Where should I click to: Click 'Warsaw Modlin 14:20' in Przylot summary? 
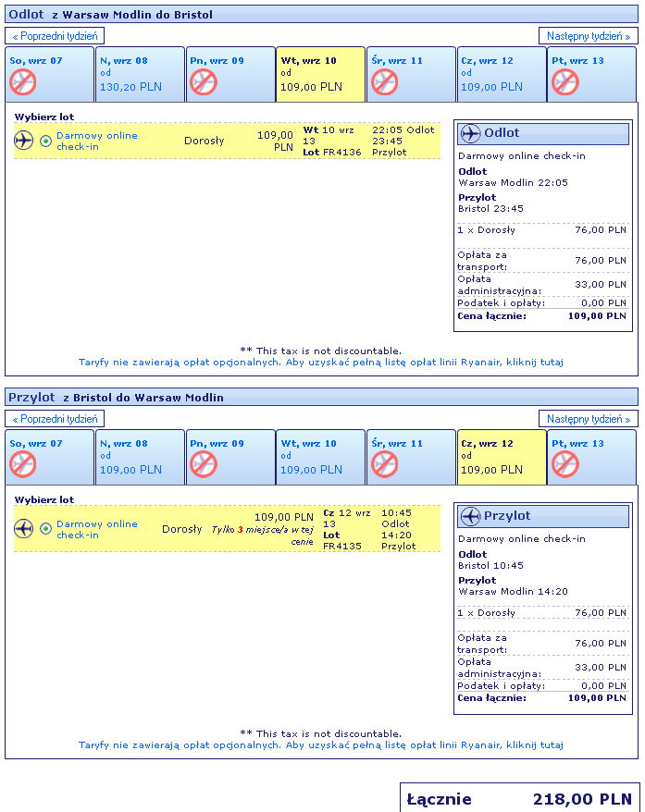pyautogui.click(x=513, y=591)
